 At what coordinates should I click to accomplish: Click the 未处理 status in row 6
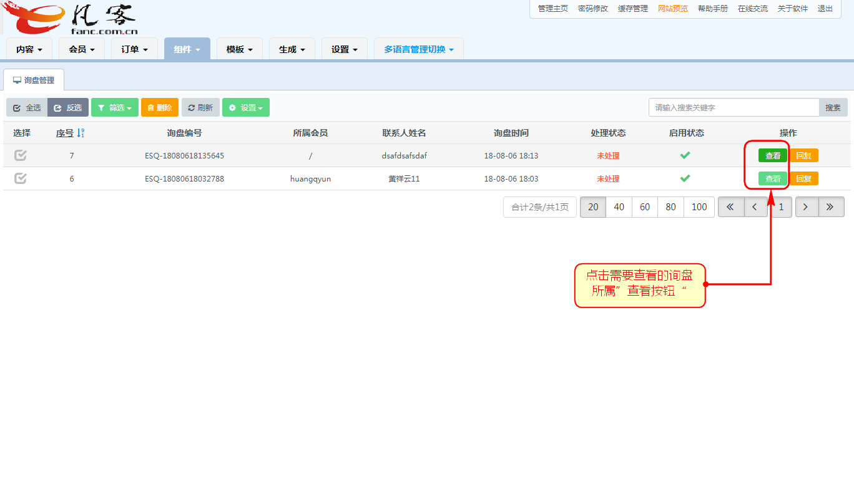coord(608,179)
